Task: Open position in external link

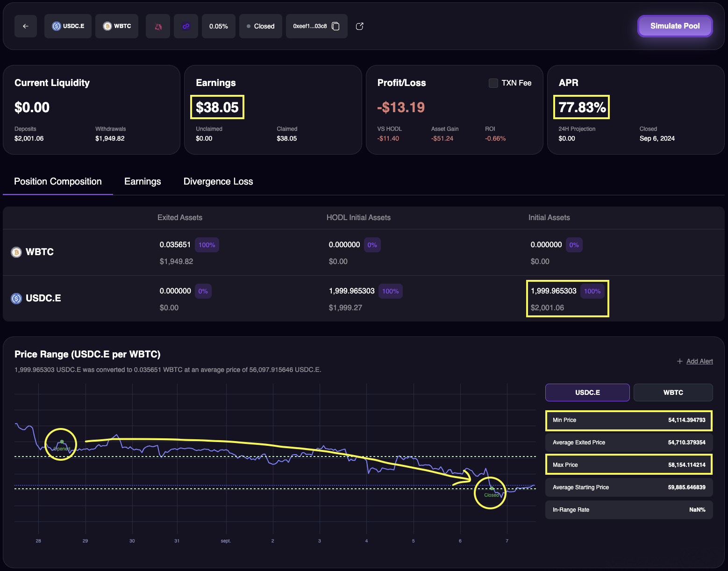Action: point(360,26)
